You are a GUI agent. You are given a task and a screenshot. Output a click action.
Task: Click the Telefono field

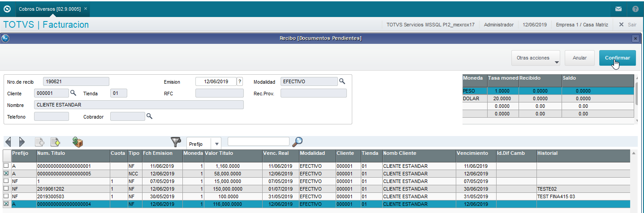(52, 116)
